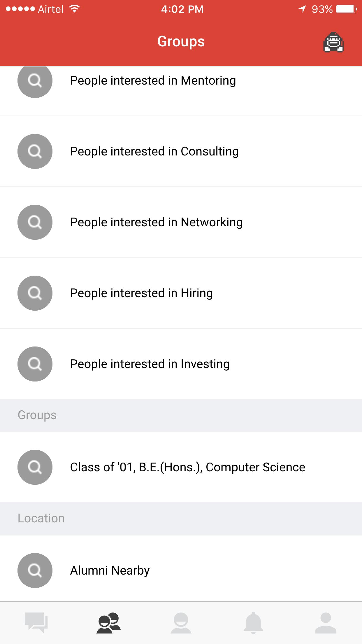
Task: Tap the Groups title in header
Action: pos(181,41)
